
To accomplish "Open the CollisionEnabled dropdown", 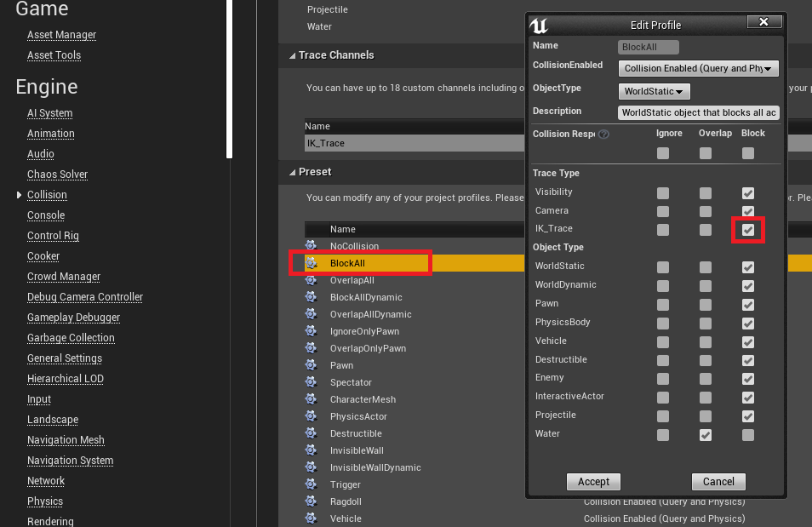I will [698, 68].
